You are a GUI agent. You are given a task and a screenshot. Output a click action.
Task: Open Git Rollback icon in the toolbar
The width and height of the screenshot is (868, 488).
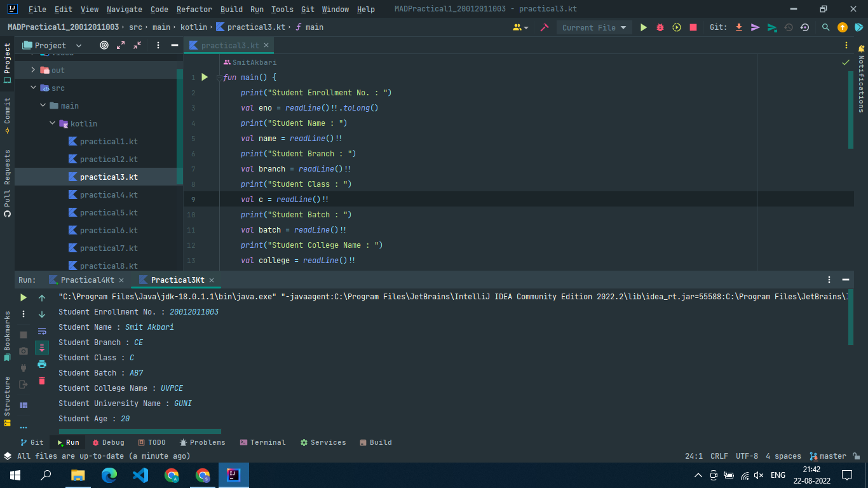(805, 27)
